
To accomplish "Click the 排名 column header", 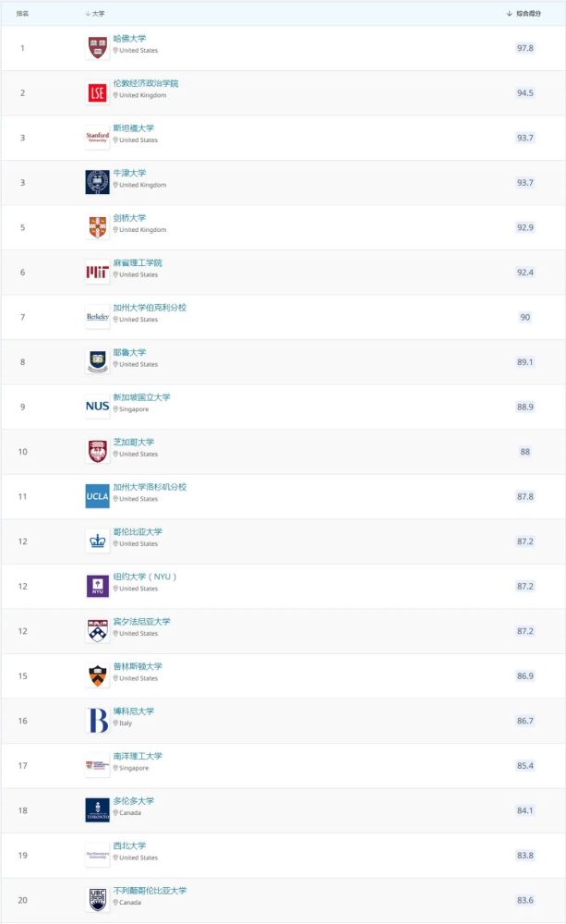I will 22,14.
